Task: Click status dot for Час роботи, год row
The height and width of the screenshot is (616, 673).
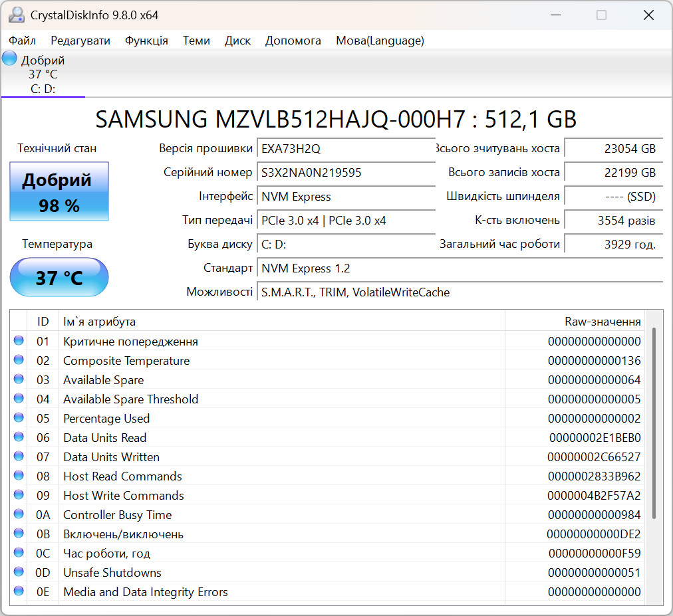Action: tap(19, 553)
